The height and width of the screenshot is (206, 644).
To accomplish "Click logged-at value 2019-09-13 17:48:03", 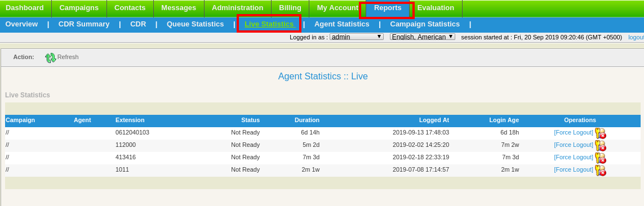I will [x=420, y=132].
